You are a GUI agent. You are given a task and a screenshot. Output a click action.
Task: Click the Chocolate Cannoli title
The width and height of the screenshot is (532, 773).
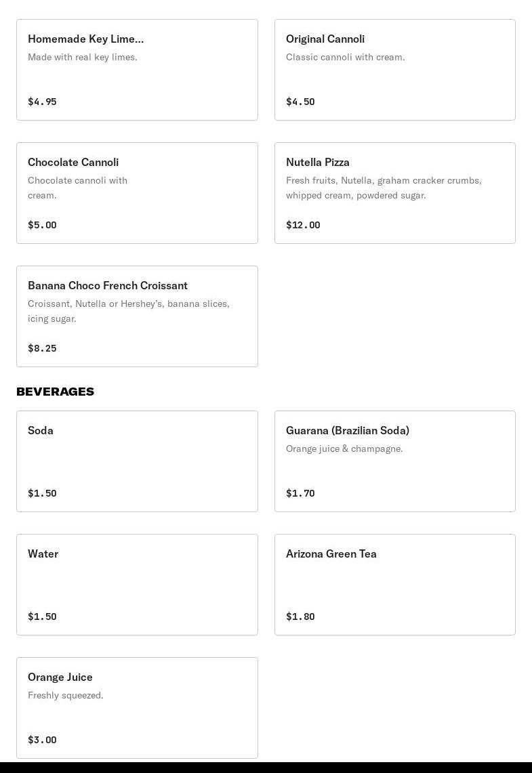tap(73, 162)
